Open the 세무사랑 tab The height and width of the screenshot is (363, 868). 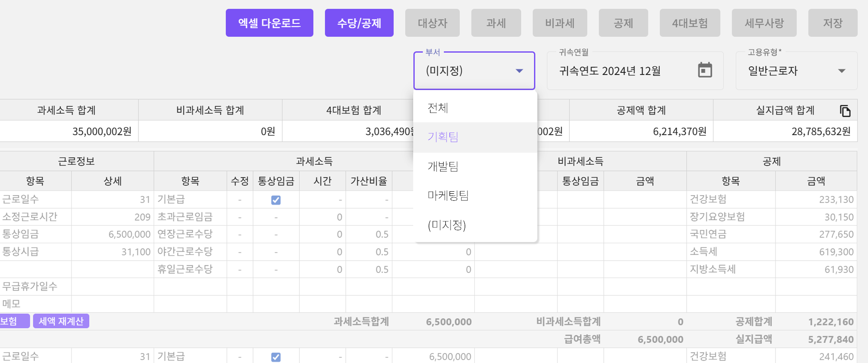(764, 23)
